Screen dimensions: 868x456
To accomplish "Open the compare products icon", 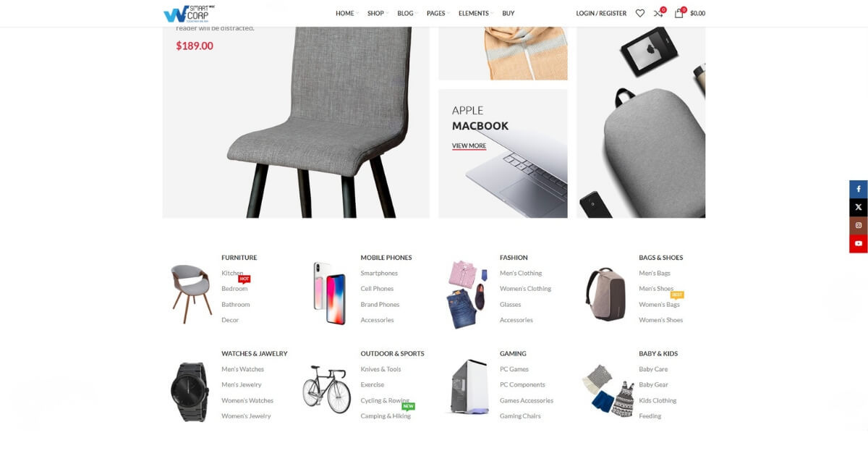I will [658, 13].
